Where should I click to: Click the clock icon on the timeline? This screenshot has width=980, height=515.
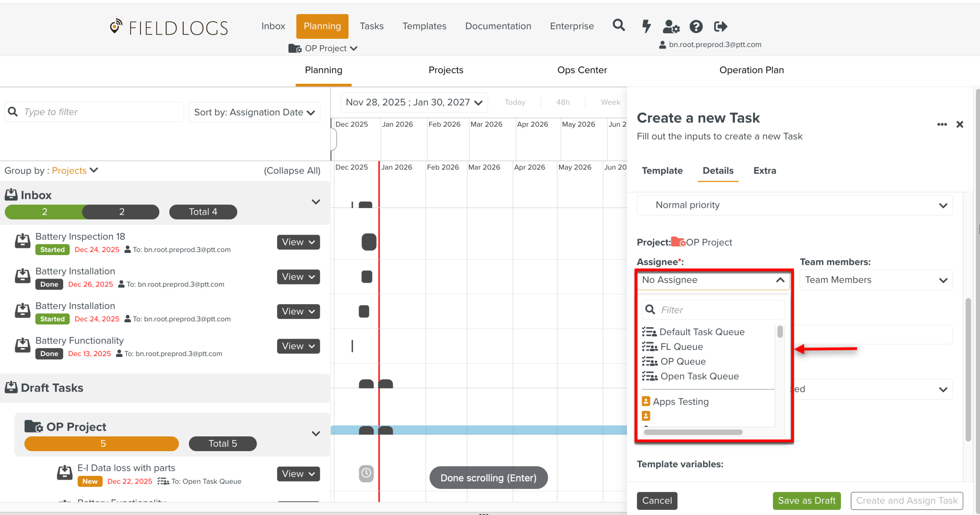tap(366, 473)
